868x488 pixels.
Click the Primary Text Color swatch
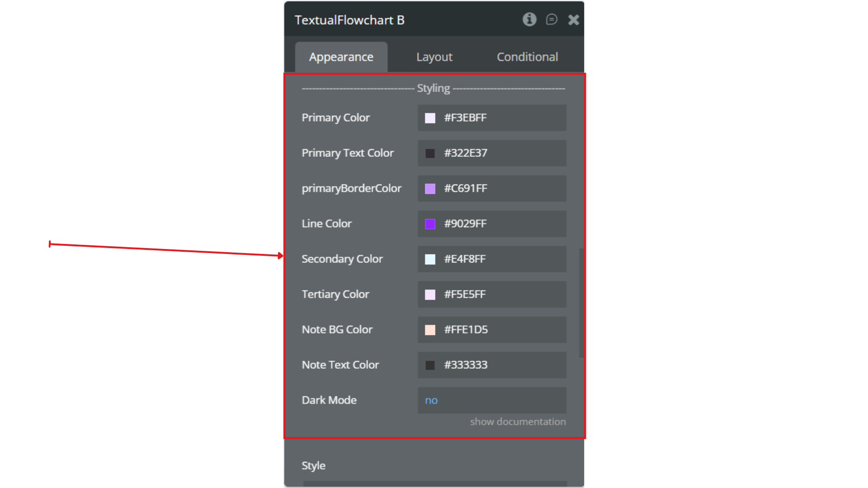pos(430,153)
